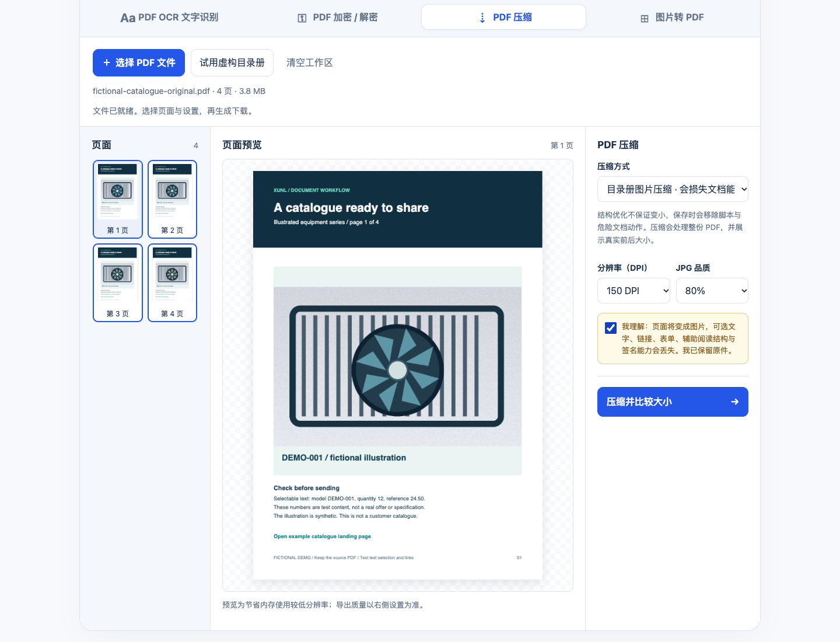Click the 结构优化不保证变小 description text
The image size is (840, 642).
670,228
